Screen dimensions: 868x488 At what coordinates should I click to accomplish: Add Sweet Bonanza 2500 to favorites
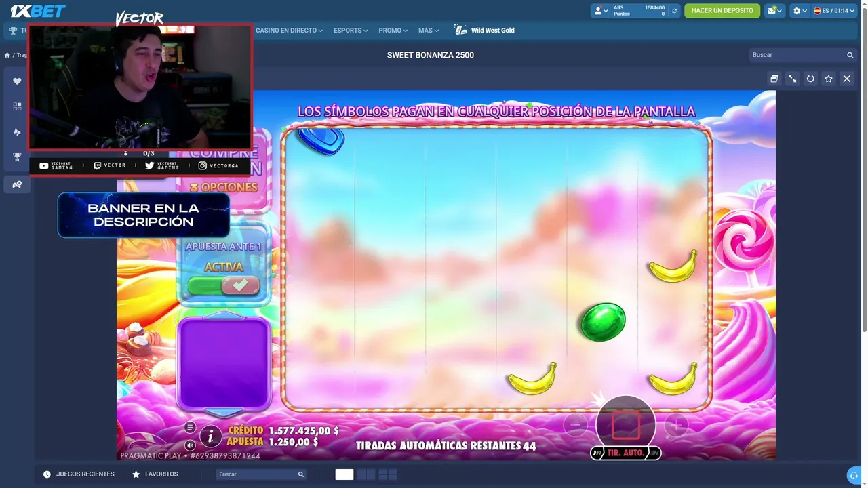pos(829,79)
